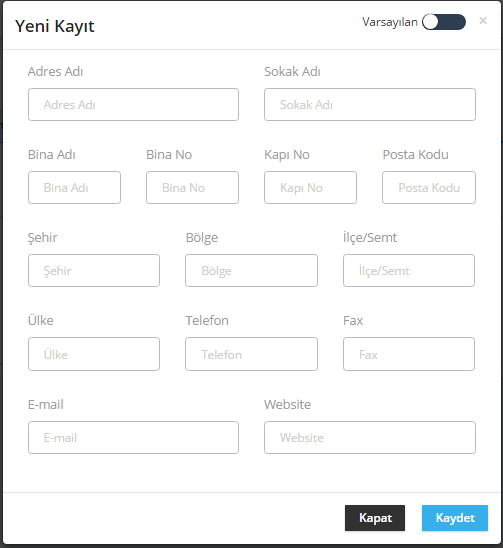503x548 pixels.
Task: Click into the Bina No field
Action: 192,187
